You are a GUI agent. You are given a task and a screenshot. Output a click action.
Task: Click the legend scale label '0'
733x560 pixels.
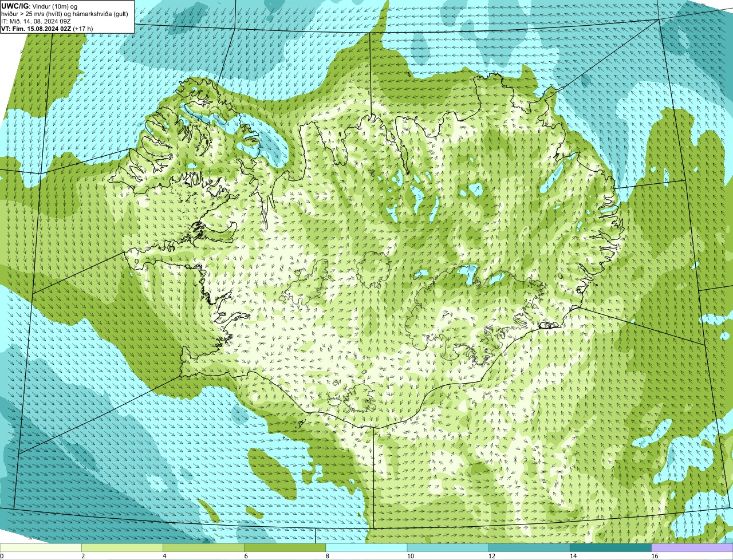pyautogui.click(x=2, y=556)
